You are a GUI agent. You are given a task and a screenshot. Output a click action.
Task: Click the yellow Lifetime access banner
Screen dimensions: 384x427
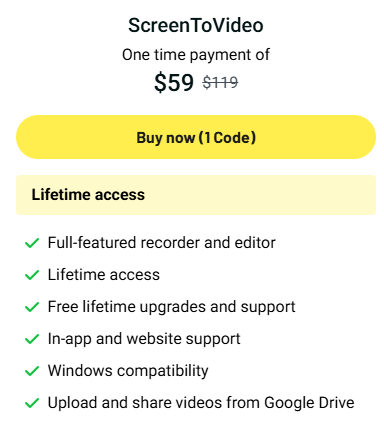pyautogui.click(x=196, y=195)
